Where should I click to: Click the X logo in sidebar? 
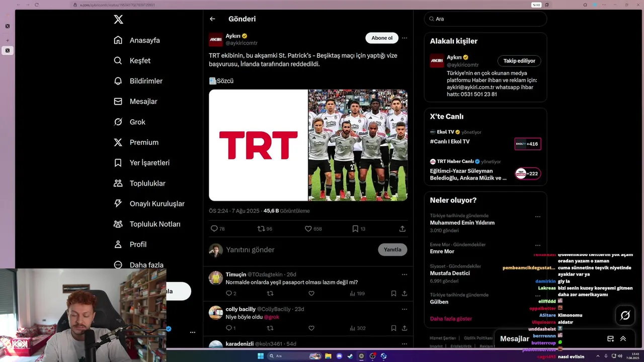(x=118, y=20)
